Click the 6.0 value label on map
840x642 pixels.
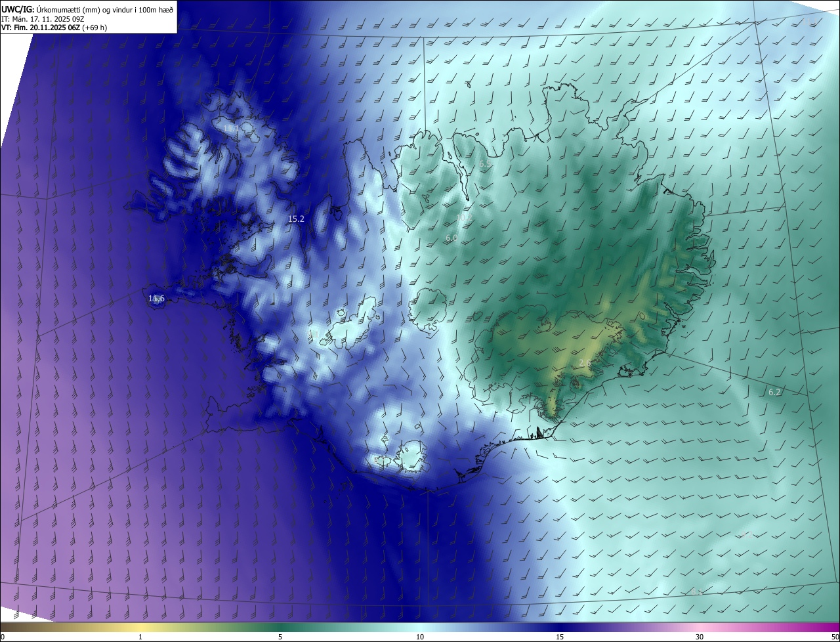click(x=451, y=238)
